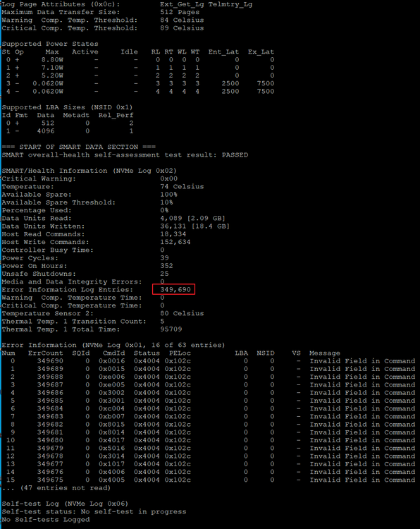Click '36,131 [18.4 GB]' data units written
Image resolution: width=420 pixels, height=529 pixels.
coord(194,226)
